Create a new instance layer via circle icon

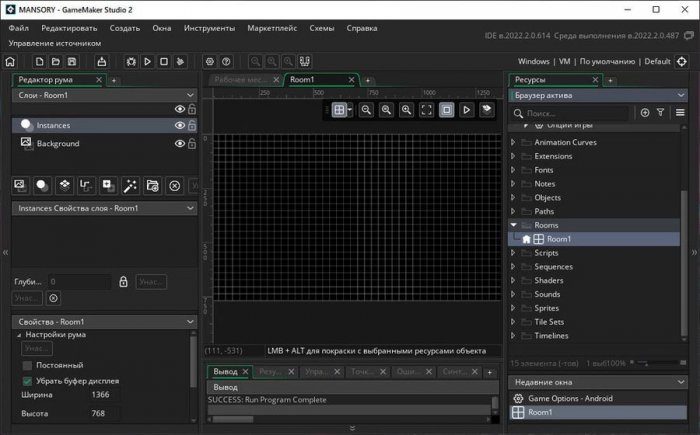[42, 185]
